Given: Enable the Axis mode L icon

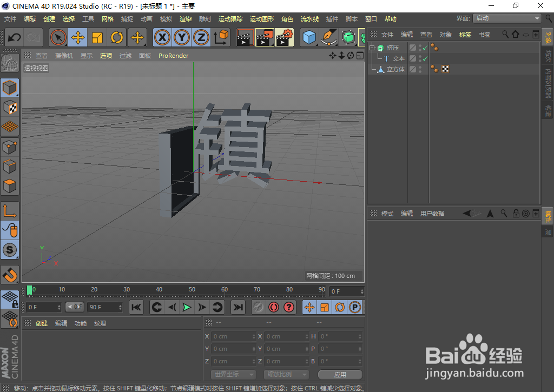Looking at the screenshot, I should click(x=10, y=211).
